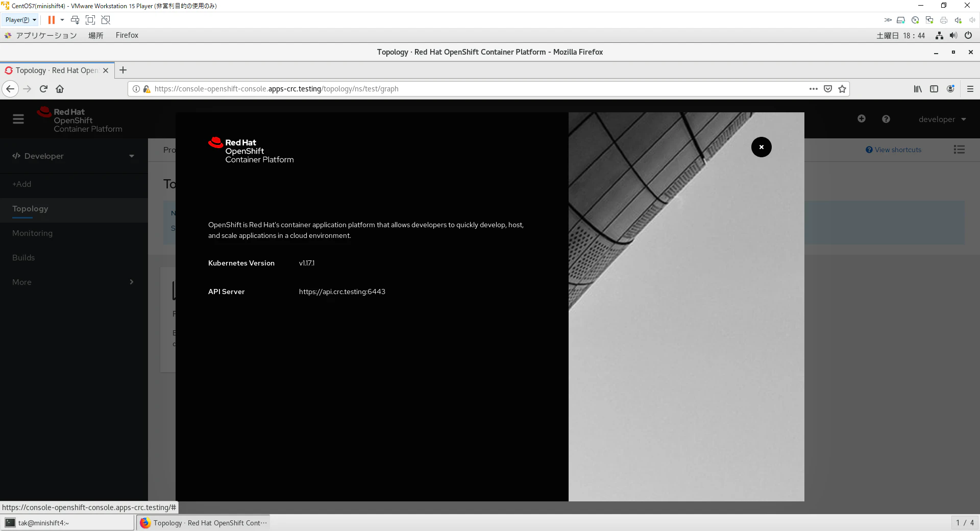Viewport: 980px width, 531px height.
Task: Click the View shortcuts link
Action: 894,150
